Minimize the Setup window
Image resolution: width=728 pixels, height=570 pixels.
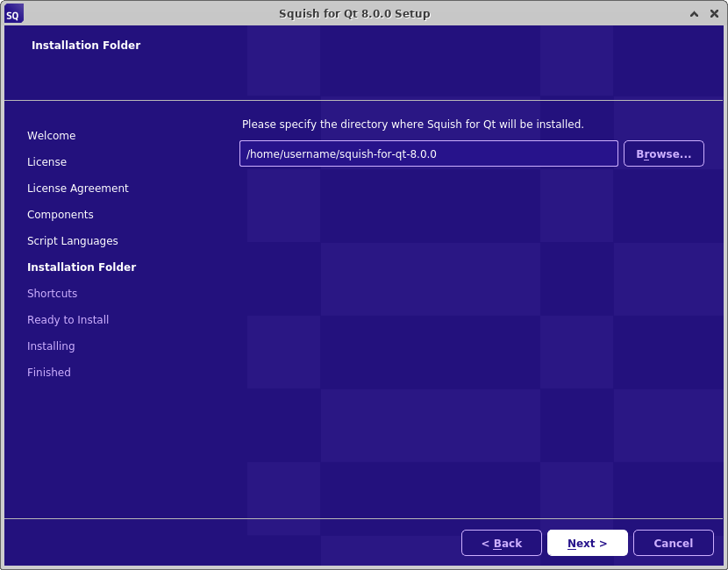pyautogui.click(x=694, y=13)
